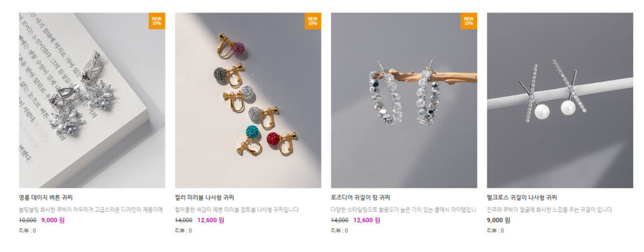Click NEW 10% badge on crystal hoop earrings

click(469, 21)
